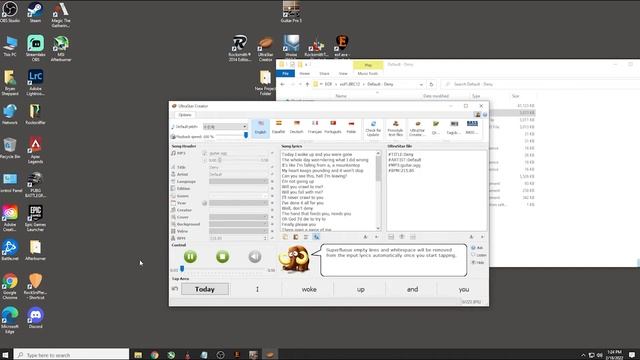Click the TagLib toolbar icon
This screenshot has width=640, height=360.
(x=453, y=128)
